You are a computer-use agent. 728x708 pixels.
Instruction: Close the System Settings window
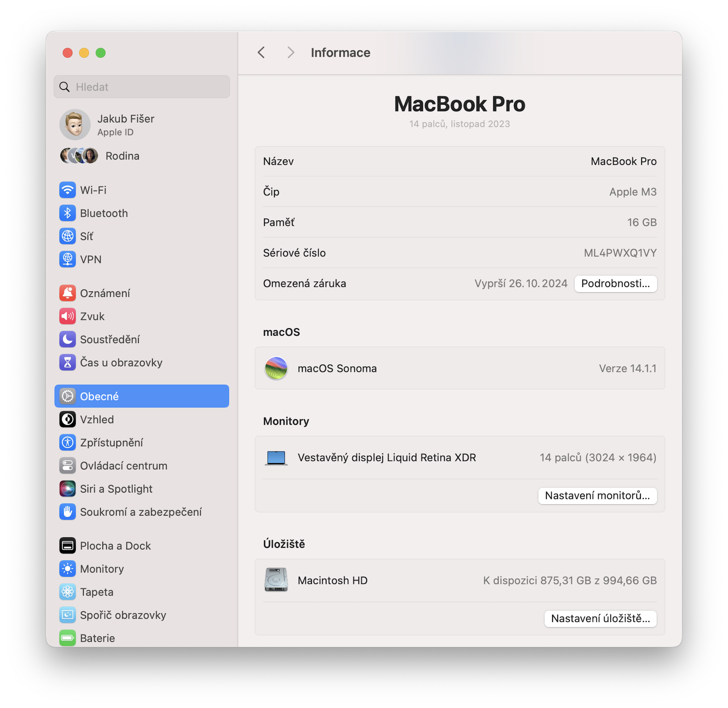67,53
